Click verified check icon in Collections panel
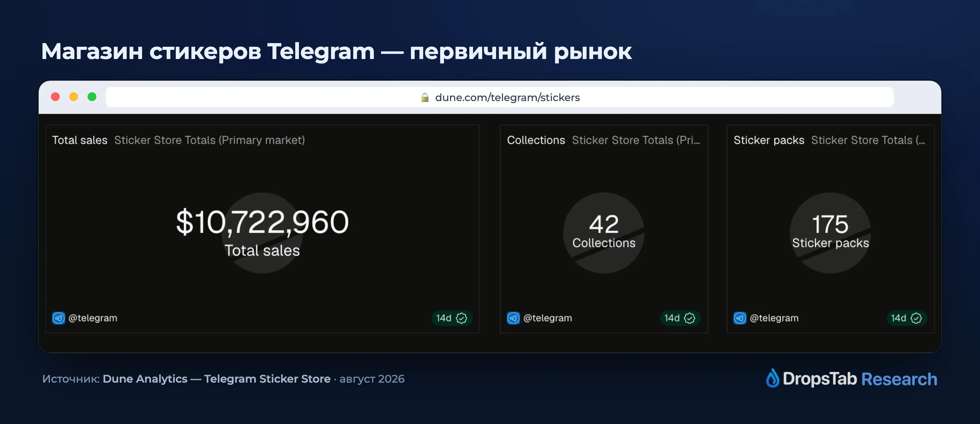 click(689, 318)
